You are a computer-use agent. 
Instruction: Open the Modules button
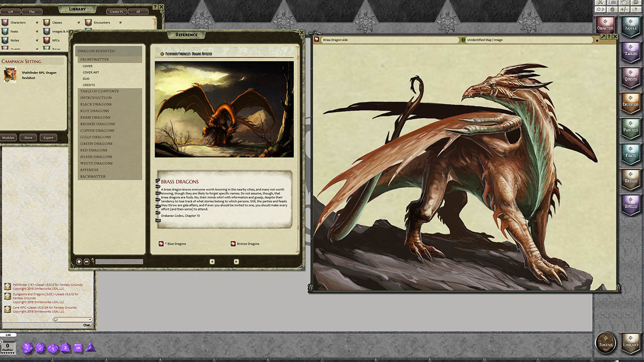[x=9, y=138]
